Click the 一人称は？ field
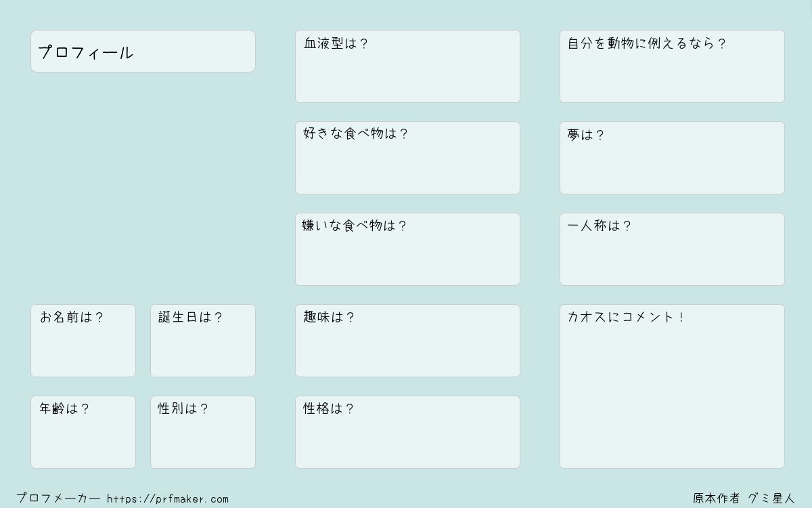812x508 pixels. 672,249
